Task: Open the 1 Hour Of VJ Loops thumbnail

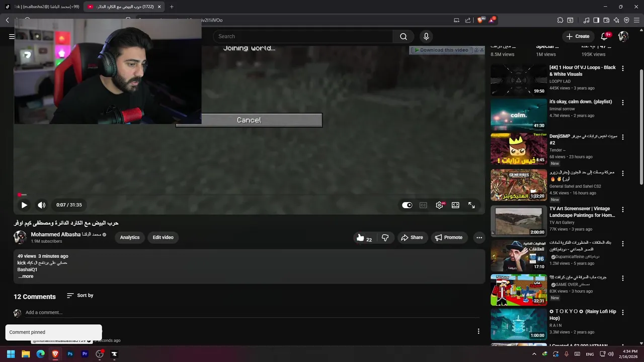Action: coord(518,79)
